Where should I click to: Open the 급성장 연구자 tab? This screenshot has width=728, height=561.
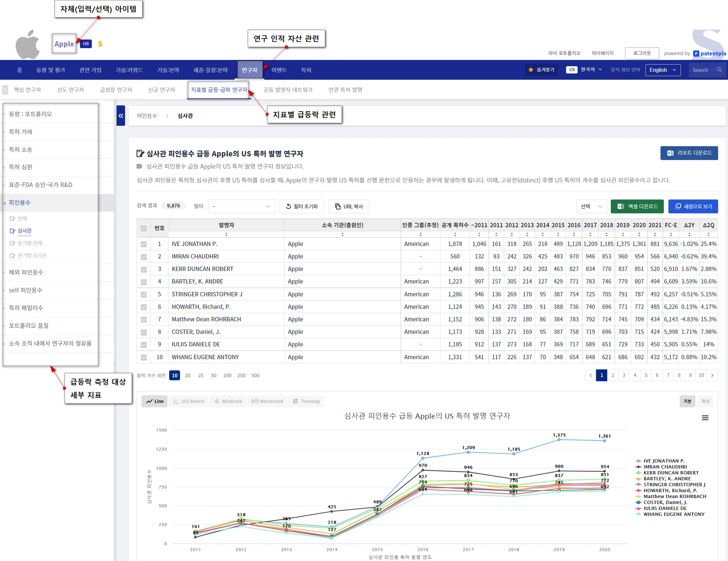116,90
